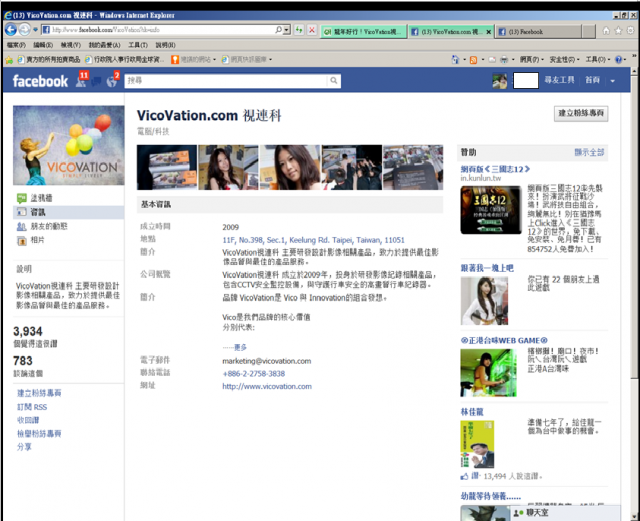Open the 聊天室 chat bar at bottom right
640x521 pixels.
coord(566,512)
